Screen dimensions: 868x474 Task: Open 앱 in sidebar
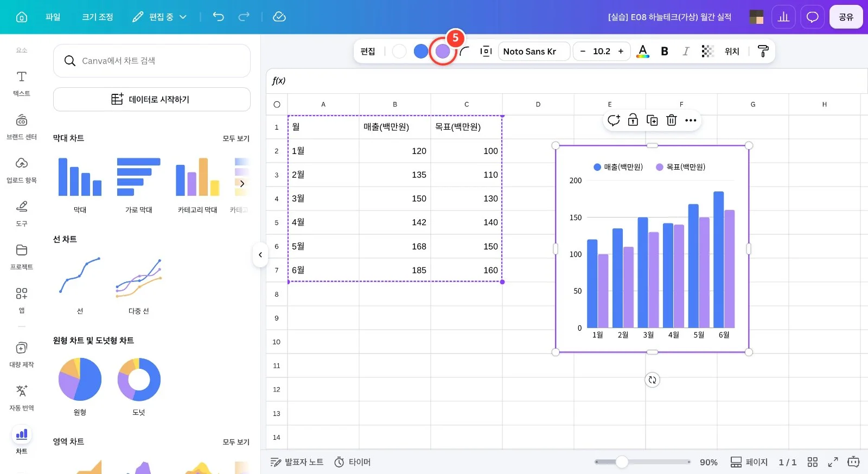pyautogui.click(x=22, y=300)
